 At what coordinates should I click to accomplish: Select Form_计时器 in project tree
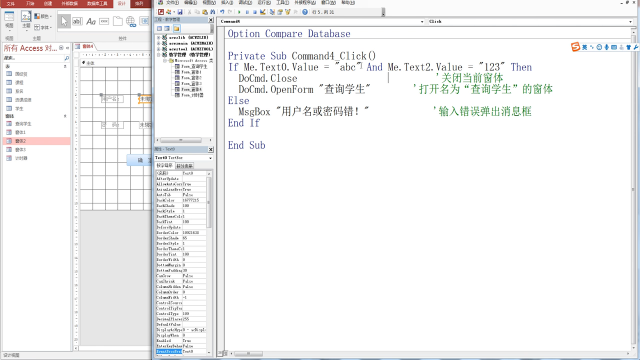tap(189, 95)
